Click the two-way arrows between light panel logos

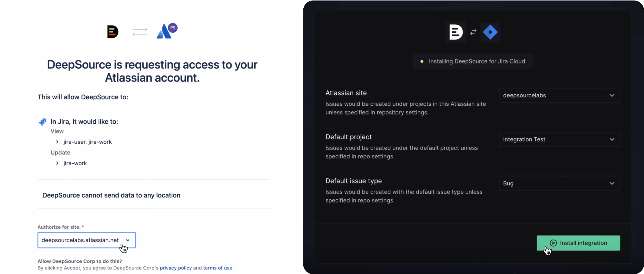click(x=140, y=32)
